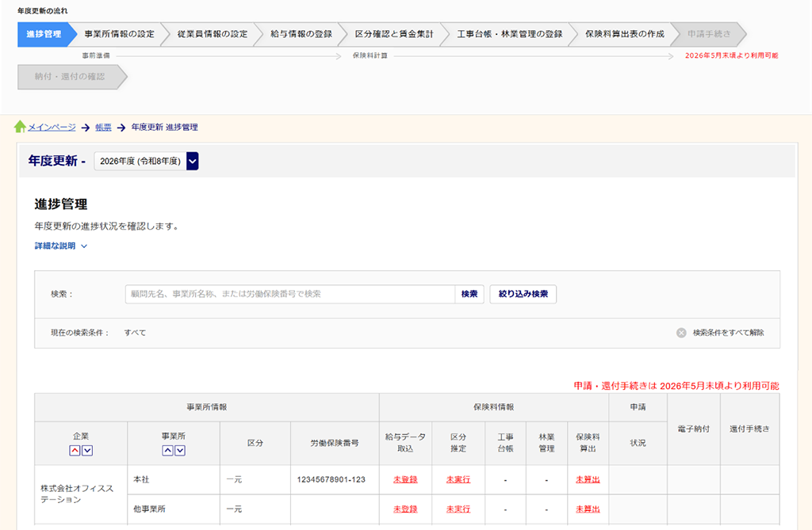Open 工事台帳・林業管理の登録 step
This screenshot has height=530, width=812.
[x=509, y=34]
